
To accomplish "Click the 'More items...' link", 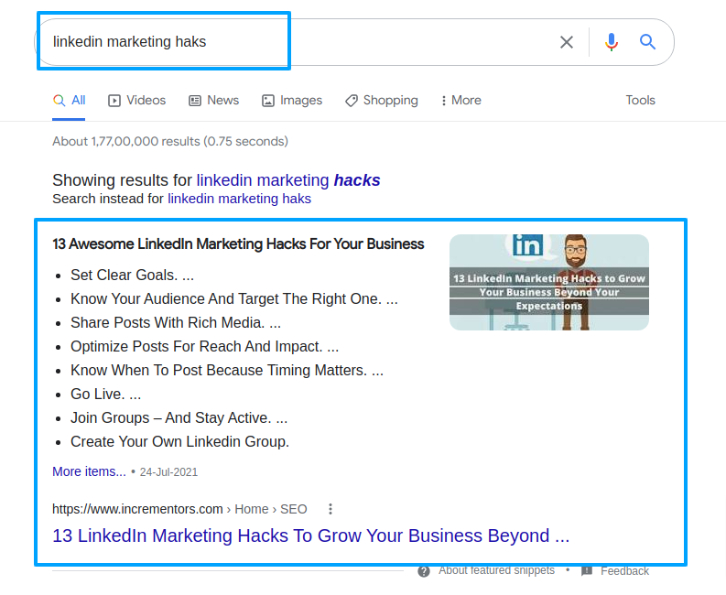I will (89, 471).
